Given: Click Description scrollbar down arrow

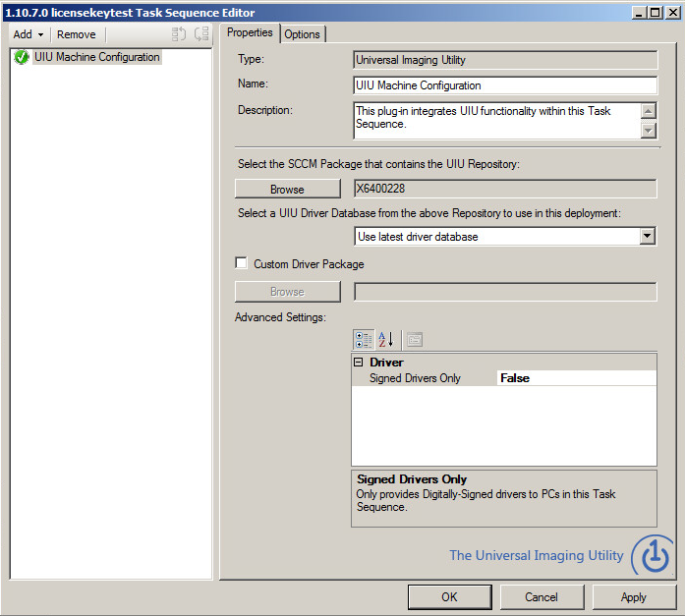Looking at the screenshot, I should 649,130.
